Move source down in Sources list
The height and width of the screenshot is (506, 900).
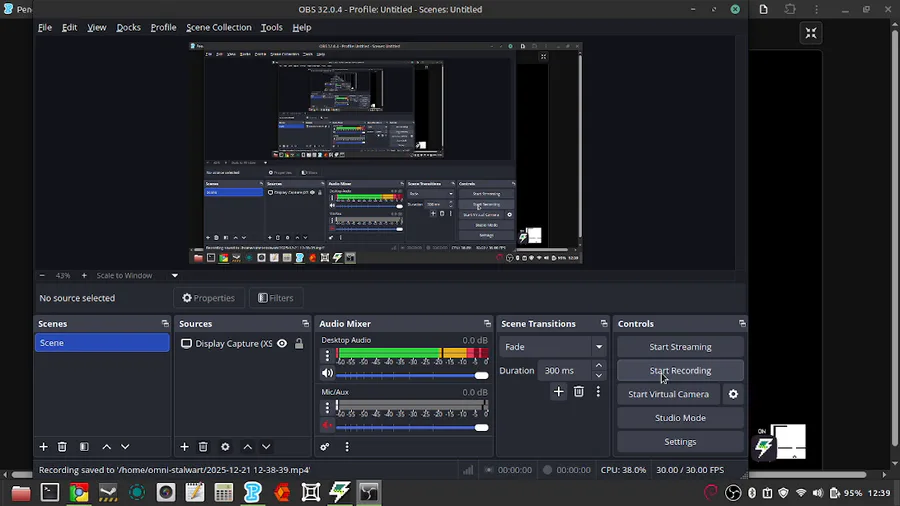[266, 446]
